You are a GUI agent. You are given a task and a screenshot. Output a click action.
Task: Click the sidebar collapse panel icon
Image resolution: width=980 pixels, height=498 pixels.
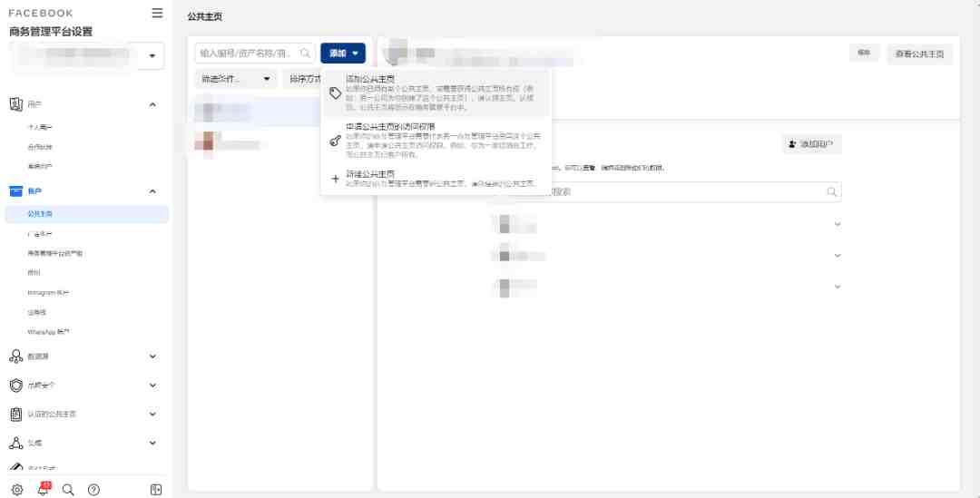tap(156, 490)
